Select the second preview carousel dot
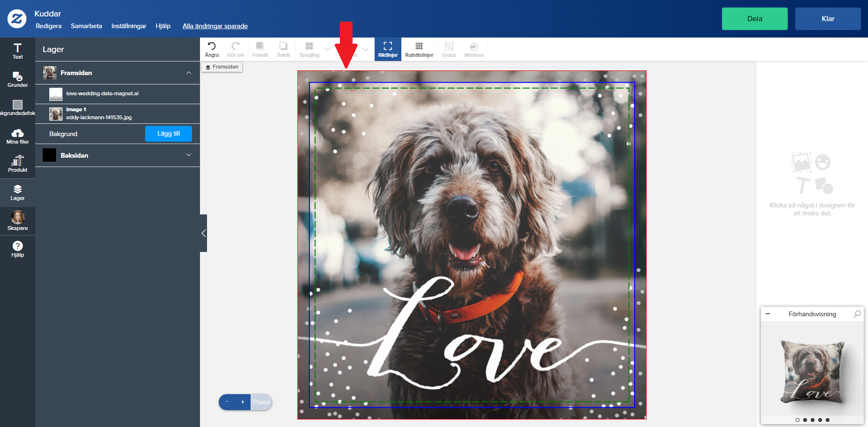 [x=805, y=420]
